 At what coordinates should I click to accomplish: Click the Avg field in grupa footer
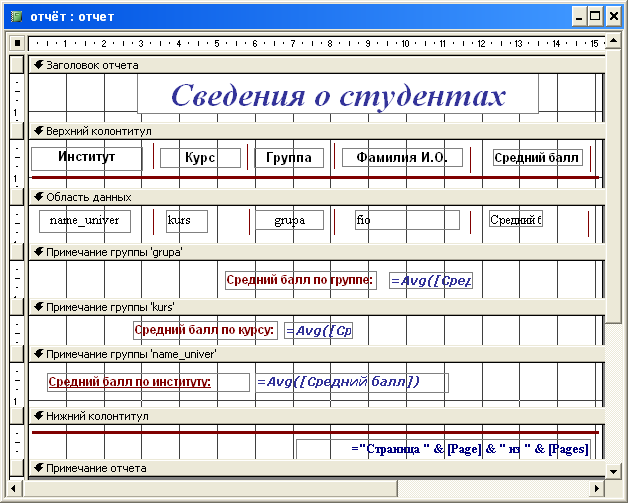point(431,281)
